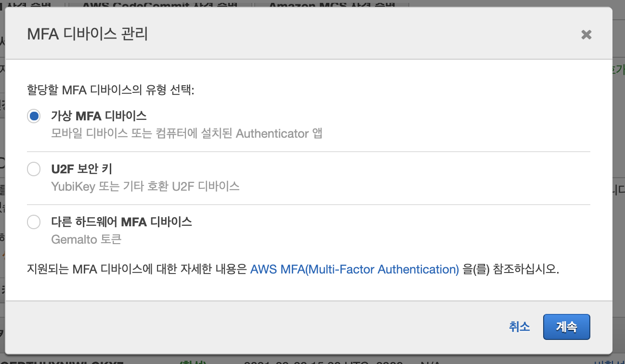
Task: Click the Gemalto 토큰 description text
Action: point(86,239)
